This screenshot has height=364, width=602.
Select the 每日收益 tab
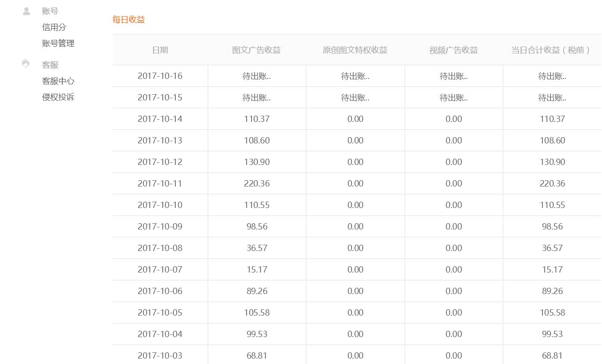tap(129, 19)
